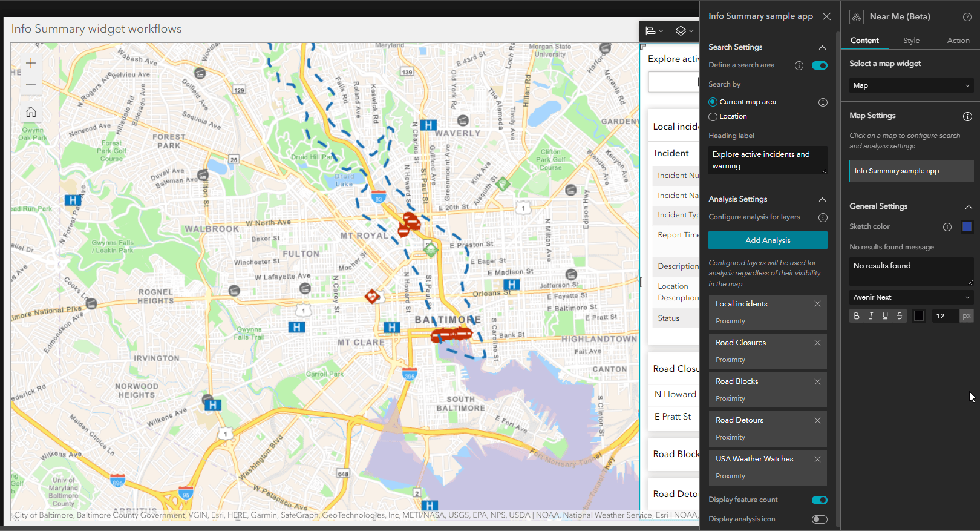Image resolution: width=980 pixels, height=531 pixels.
Task: Return map to home extent
Action: (x=31, y=112)
